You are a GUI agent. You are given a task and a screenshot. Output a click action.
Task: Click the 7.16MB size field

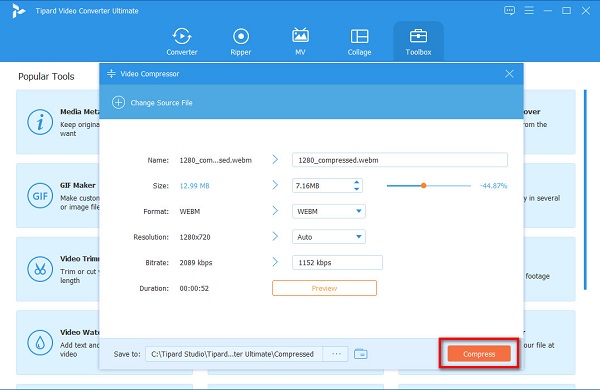323,186
